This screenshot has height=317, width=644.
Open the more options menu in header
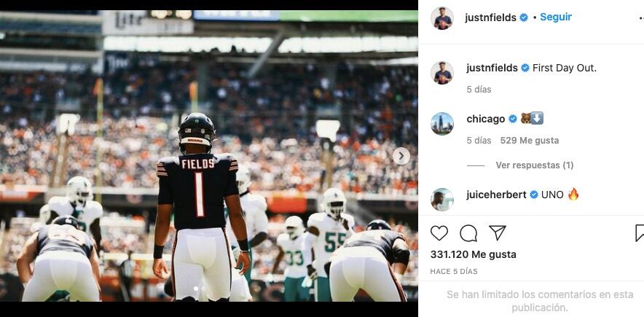pos(641,18)
